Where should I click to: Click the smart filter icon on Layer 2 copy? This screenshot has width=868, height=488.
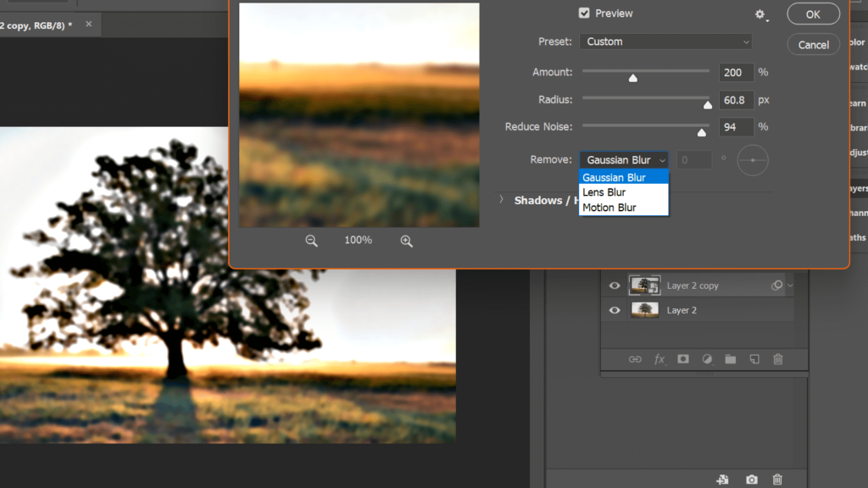point(776,286)
